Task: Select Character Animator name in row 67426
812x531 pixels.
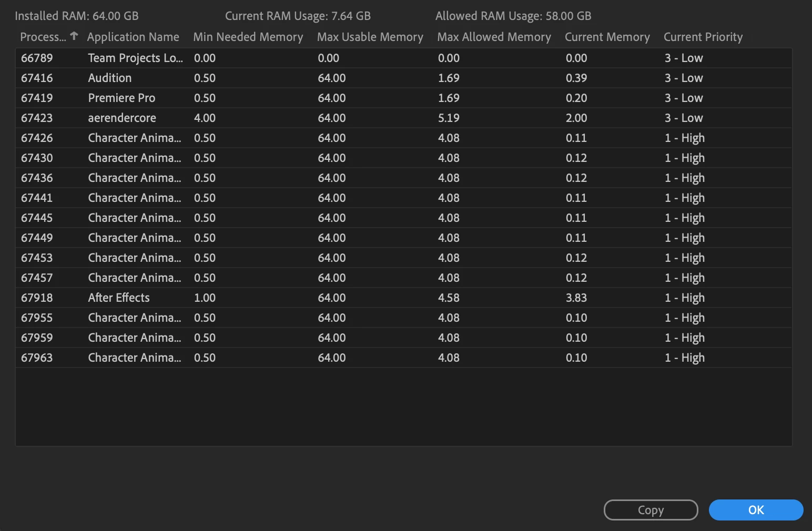Action: [135, 138]
